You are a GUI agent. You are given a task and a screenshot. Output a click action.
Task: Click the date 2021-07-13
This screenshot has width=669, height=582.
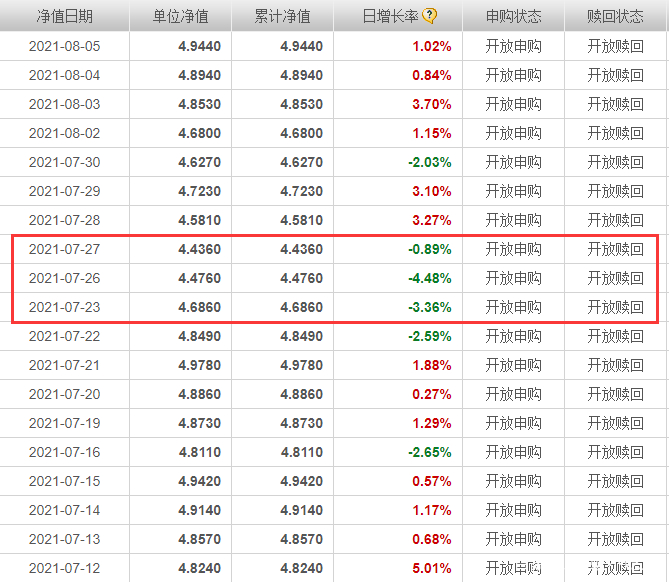[64, 539]
